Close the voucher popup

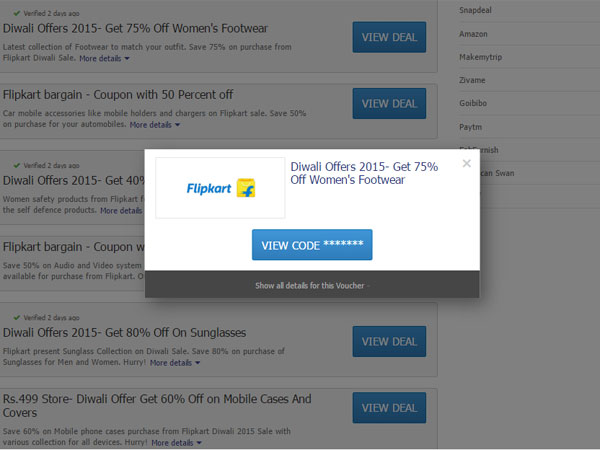466,163
